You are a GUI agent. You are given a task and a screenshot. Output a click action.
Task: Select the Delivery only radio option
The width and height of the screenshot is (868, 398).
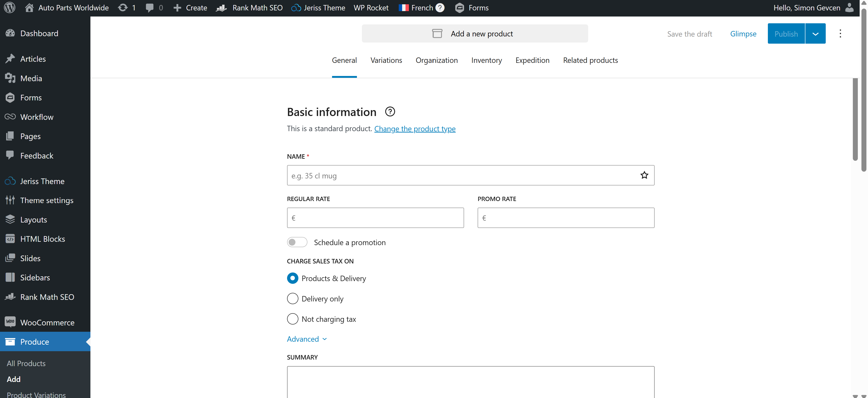point(292,298)
